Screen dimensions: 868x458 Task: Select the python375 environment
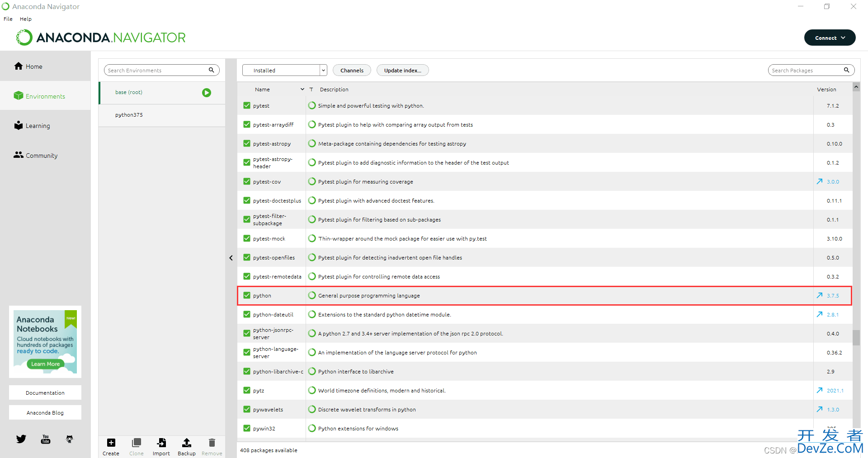click(162, 115)
